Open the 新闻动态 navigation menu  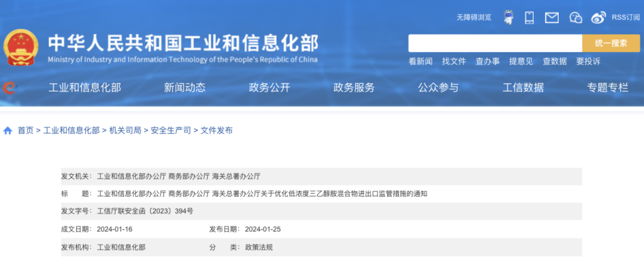185,88
